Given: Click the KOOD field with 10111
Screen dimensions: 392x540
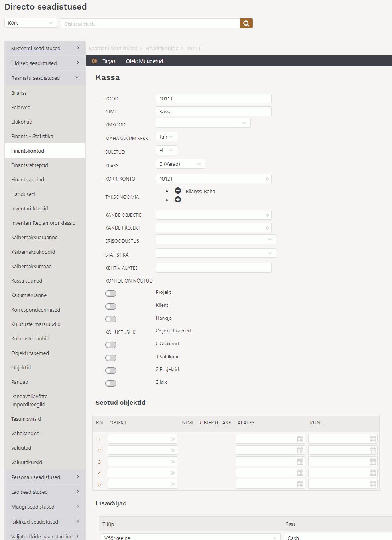Looking at the screenshot, I should pos(214,98).
